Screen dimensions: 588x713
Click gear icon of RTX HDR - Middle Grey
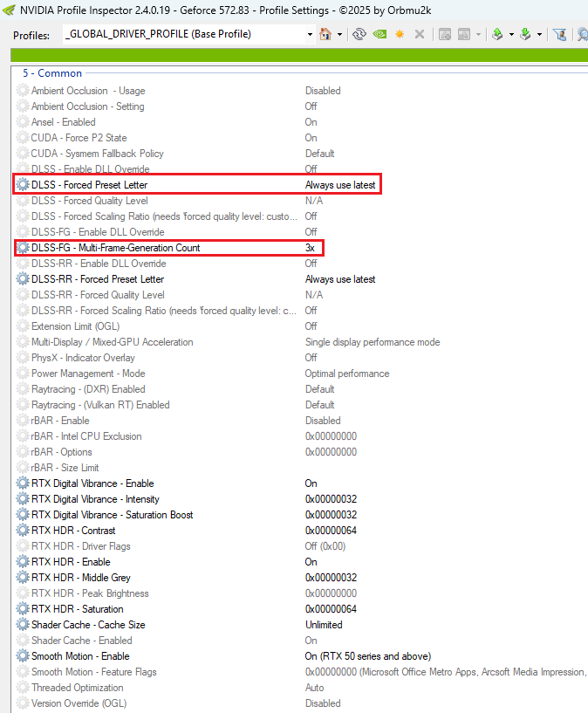click(x=23, y=578)
